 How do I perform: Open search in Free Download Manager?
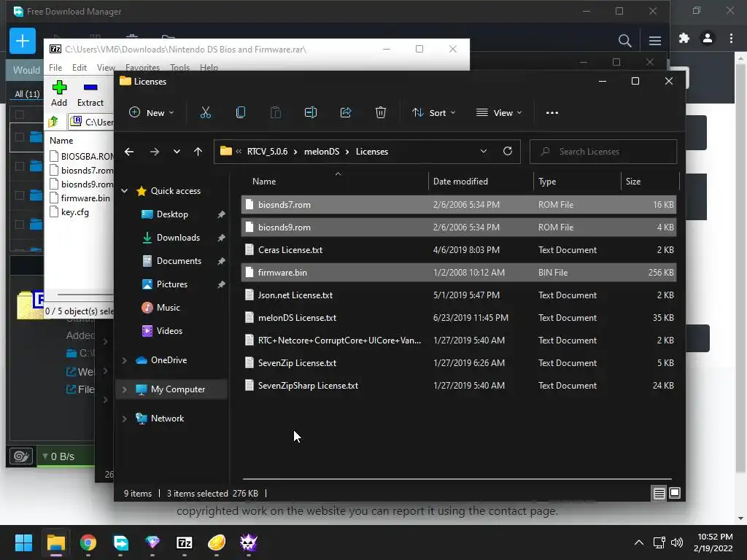pyautogui.click(x=624, y=41)
